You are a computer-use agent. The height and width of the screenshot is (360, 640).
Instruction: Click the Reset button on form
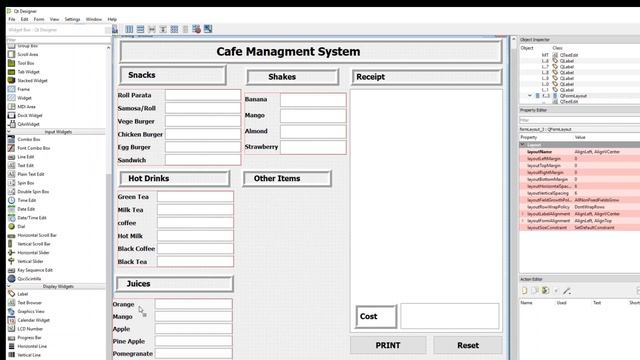click(x=468, y=345)
